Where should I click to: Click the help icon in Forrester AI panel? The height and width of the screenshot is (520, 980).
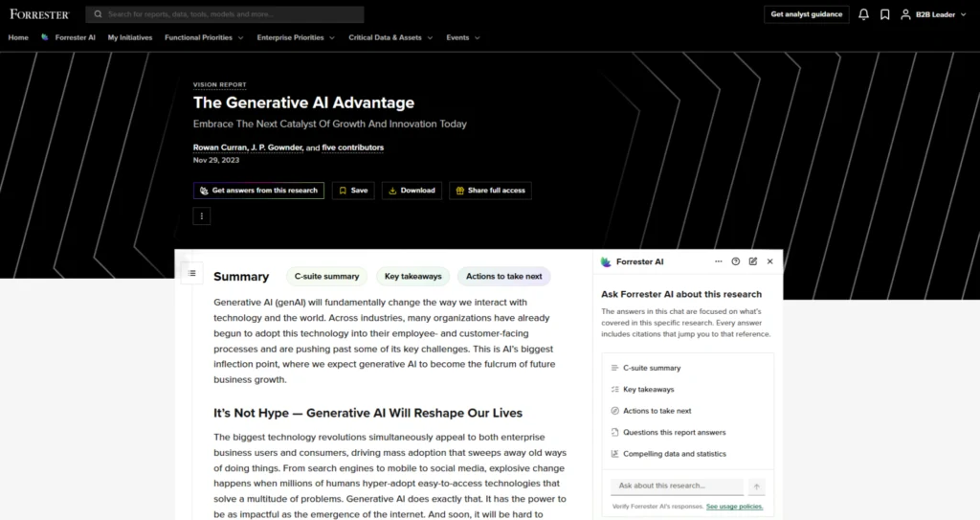pos(736,261)
